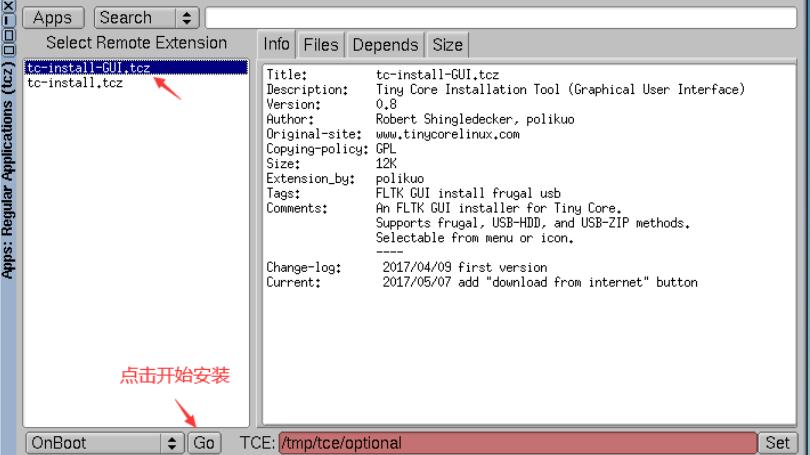Click the Size value 12K
This screenshot has height=455, width=810.
tap(386, 164)
